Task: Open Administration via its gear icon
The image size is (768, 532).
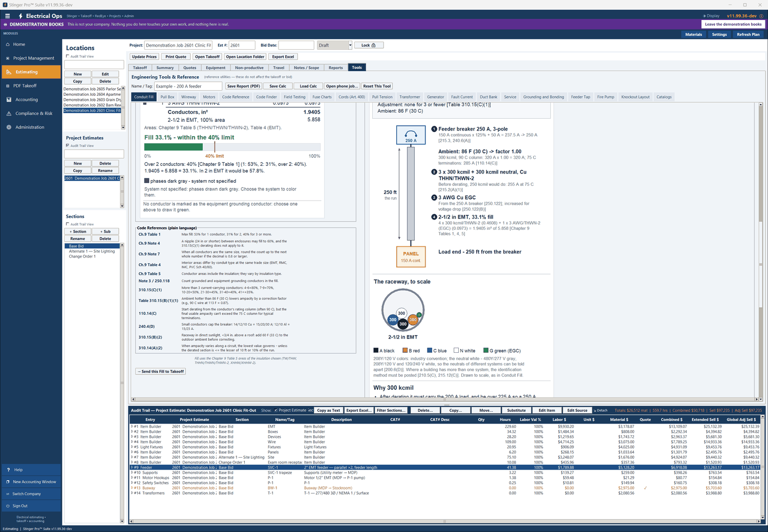Action: [8, 127]
